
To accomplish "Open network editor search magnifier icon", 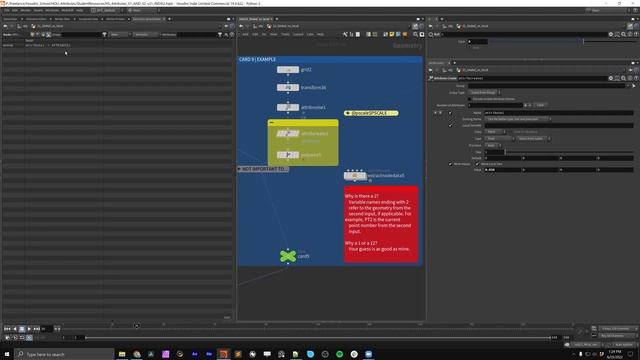I will pyautogui.click(x=416, y=35).
